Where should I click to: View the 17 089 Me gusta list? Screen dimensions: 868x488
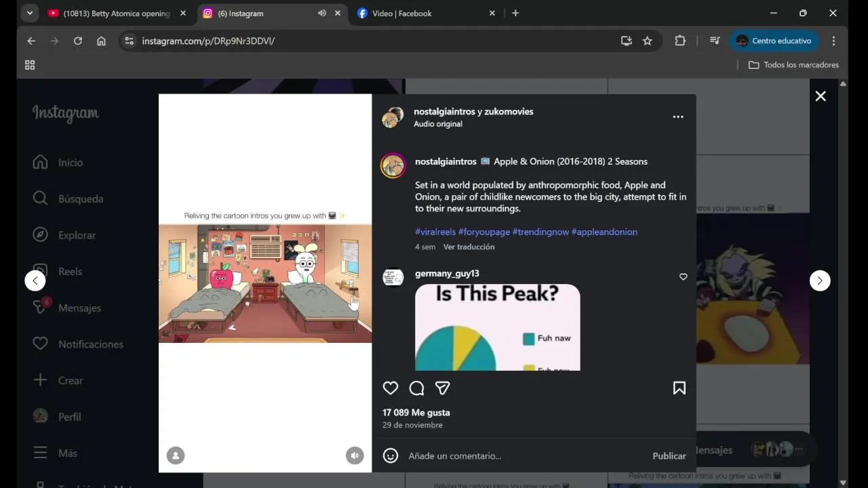coord(416,412)
